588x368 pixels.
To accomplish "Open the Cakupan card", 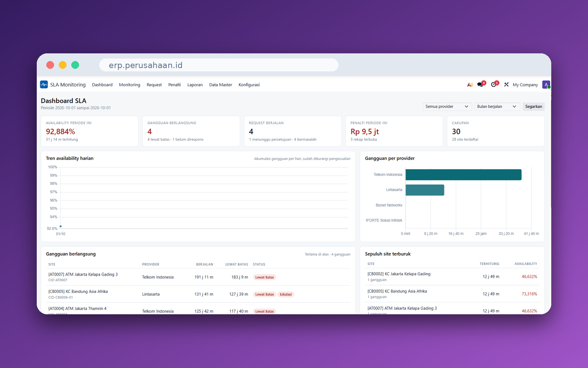I will coord(496,131).
